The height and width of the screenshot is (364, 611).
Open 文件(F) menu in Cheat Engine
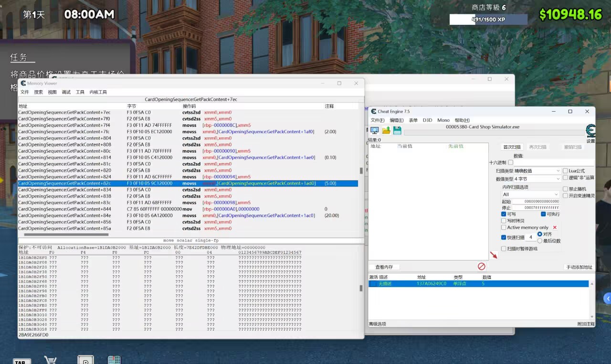(x=378, y=120)
